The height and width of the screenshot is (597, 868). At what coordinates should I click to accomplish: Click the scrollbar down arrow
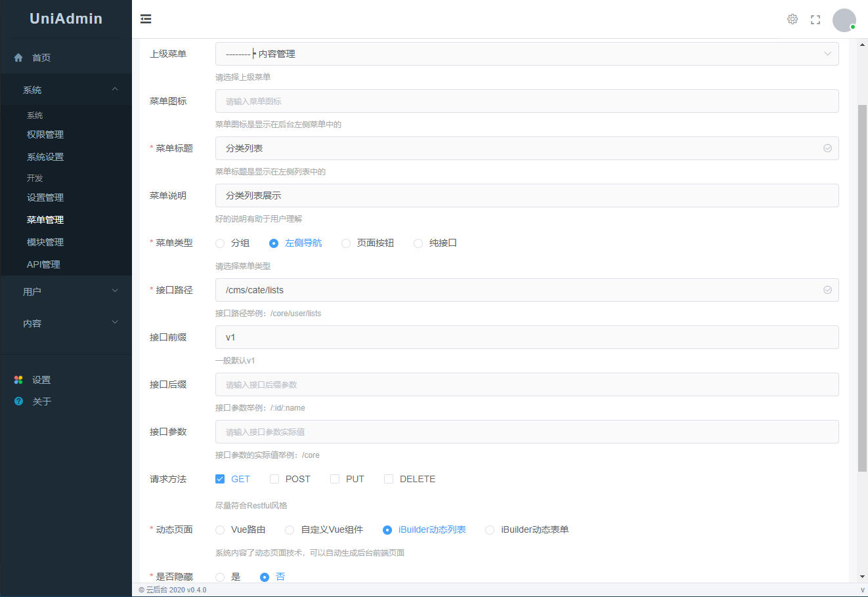(x=863, y=577)
